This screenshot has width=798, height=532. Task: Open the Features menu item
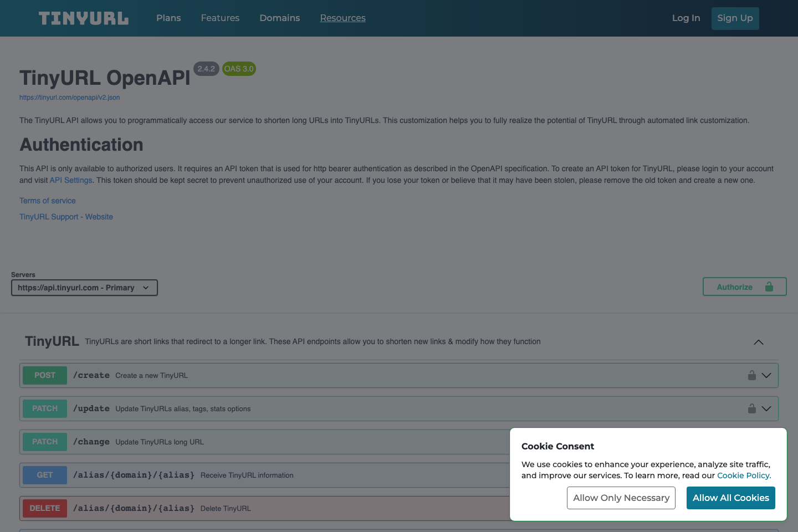point(220,18)
